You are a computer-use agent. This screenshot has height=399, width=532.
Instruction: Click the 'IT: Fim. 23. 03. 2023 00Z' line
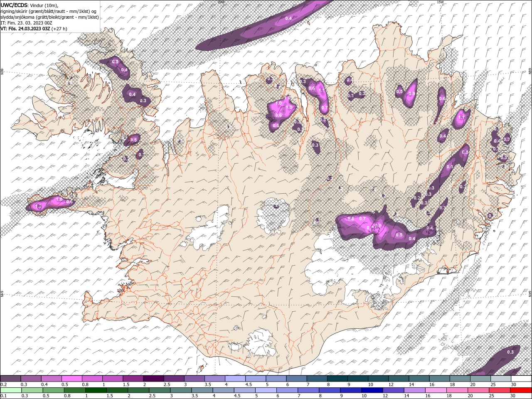pos(26,23)
